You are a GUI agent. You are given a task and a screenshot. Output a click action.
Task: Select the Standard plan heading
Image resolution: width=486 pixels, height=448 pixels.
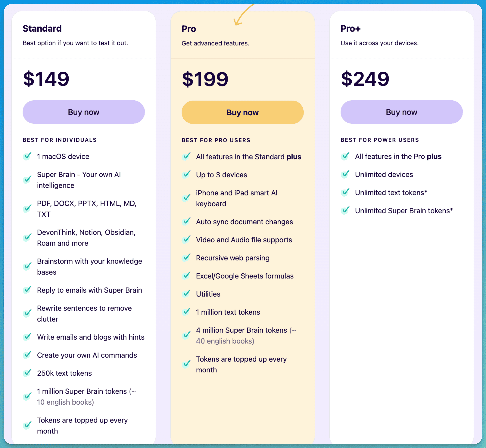click(x=42, y=28)
